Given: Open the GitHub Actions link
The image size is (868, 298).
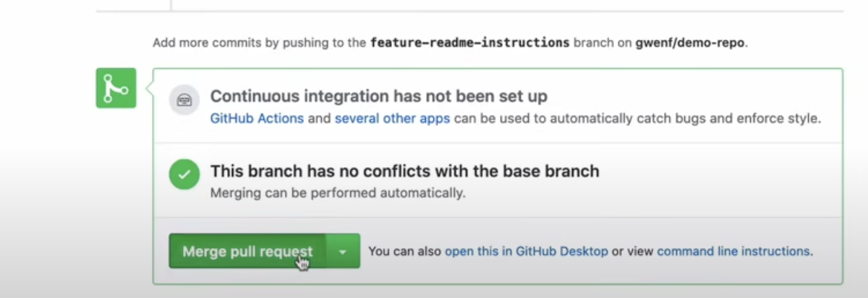Looking at the screenshot, I should (x=257, y=118).
